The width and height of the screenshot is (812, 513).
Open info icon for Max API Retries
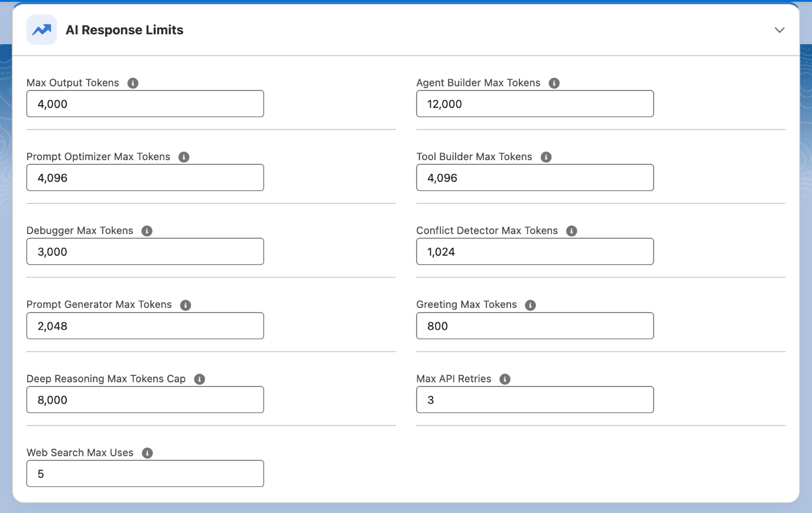click(505, 379)
